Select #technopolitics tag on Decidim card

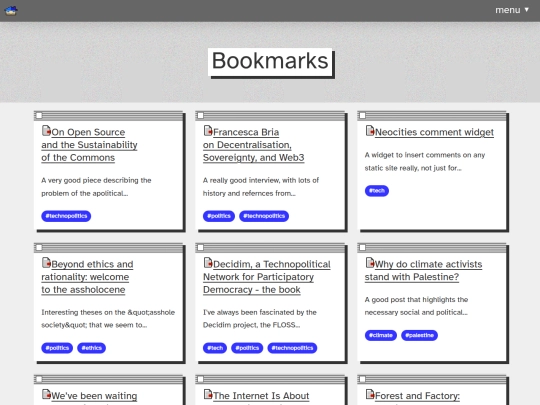292,348
